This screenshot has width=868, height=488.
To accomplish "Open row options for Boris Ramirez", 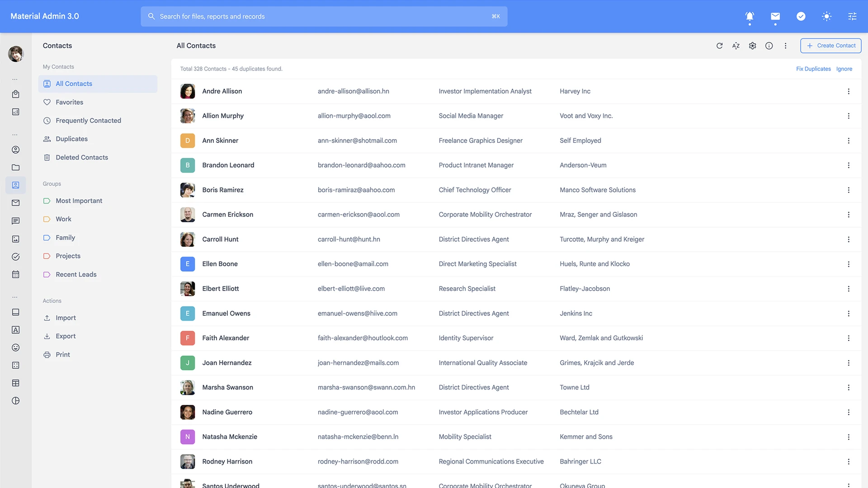I will 848,190.
